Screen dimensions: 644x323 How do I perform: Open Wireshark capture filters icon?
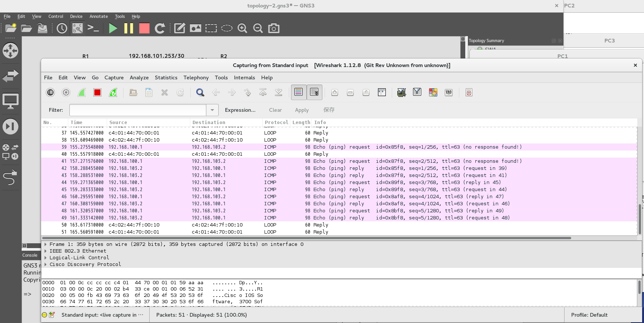(x=401, y=93)
